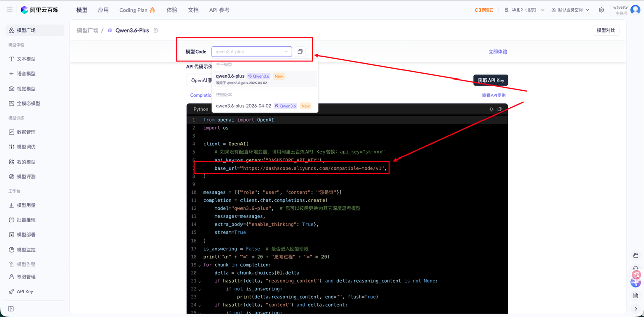
Task: Open 文本模型 in the sidebar
Action: pyautogui.click(x=35, y=59)
